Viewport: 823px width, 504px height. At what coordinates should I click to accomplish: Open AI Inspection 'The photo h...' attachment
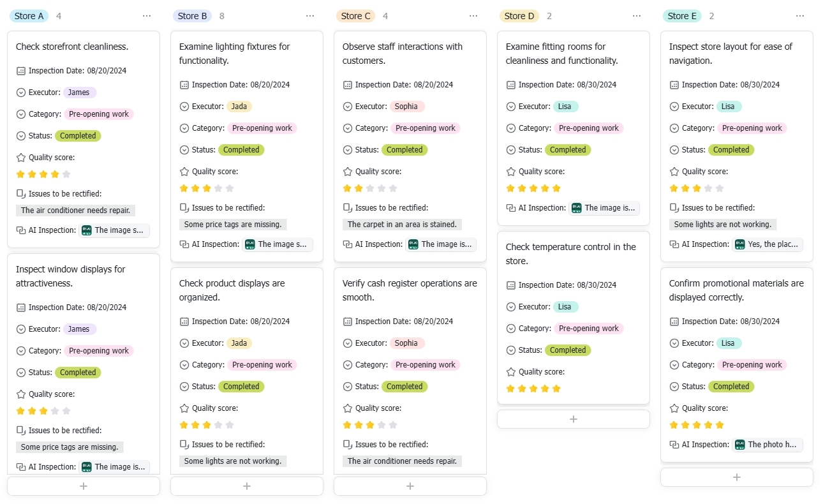767,445
